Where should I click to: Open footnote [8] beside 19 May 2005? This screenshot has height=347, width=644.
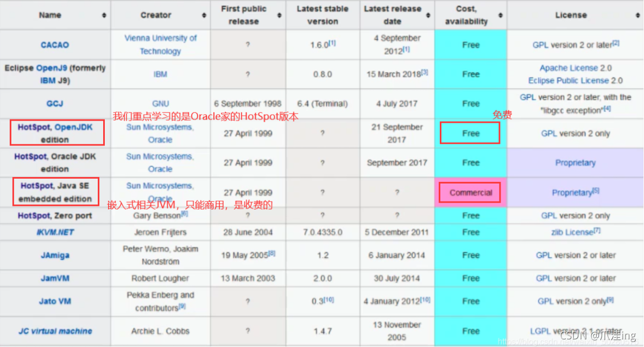pos(272,253)
